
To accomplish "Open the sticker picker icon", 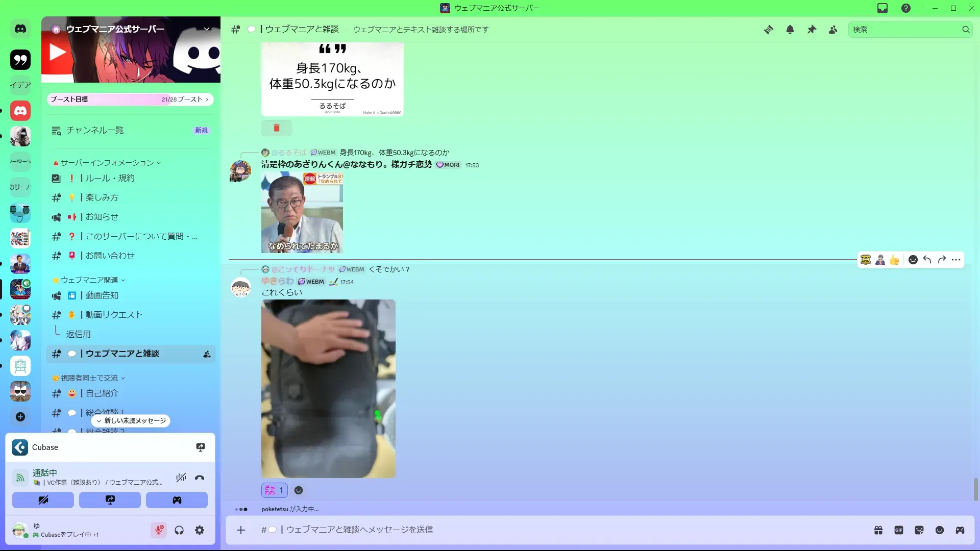I will click(x=919, y=530).
